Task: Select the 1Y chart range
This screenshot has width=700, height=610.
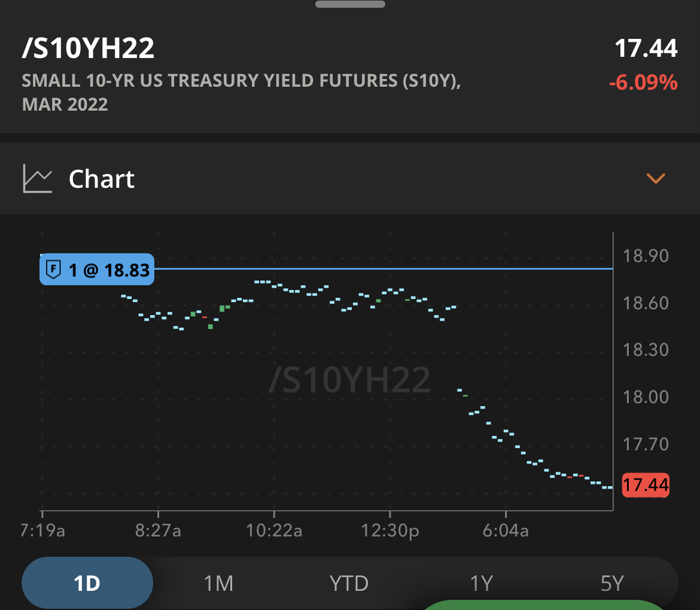Action: click(x=481, y=583)
